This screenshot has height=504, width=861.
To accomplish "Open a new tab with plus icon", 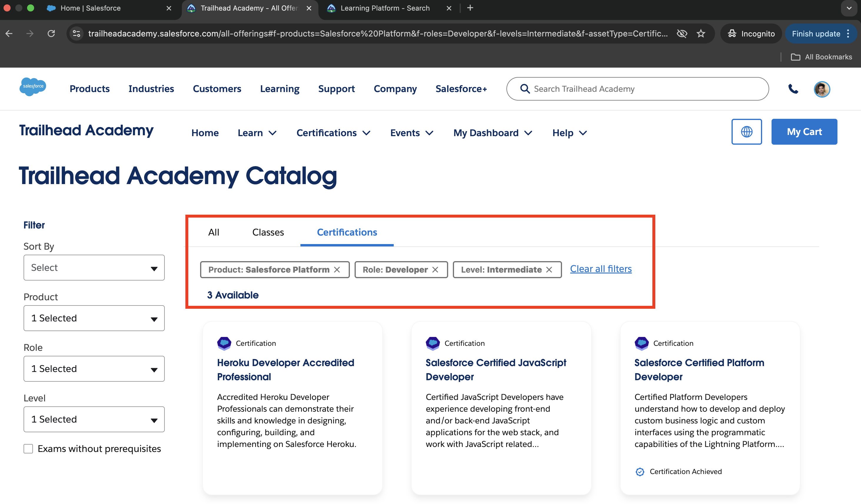I will pyautogui.click(x=470, y=8).
